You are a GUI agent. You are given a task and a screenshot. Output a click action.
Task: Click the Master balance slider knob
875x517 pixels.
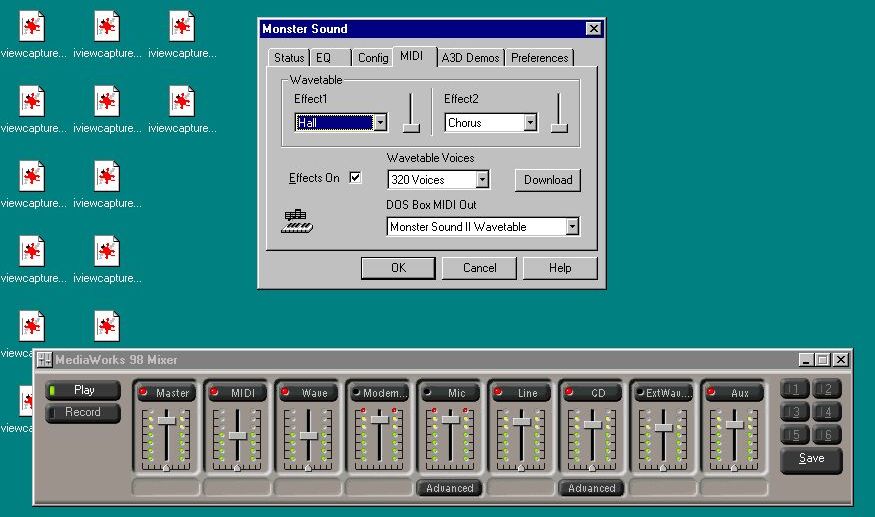tap(166, 468)
